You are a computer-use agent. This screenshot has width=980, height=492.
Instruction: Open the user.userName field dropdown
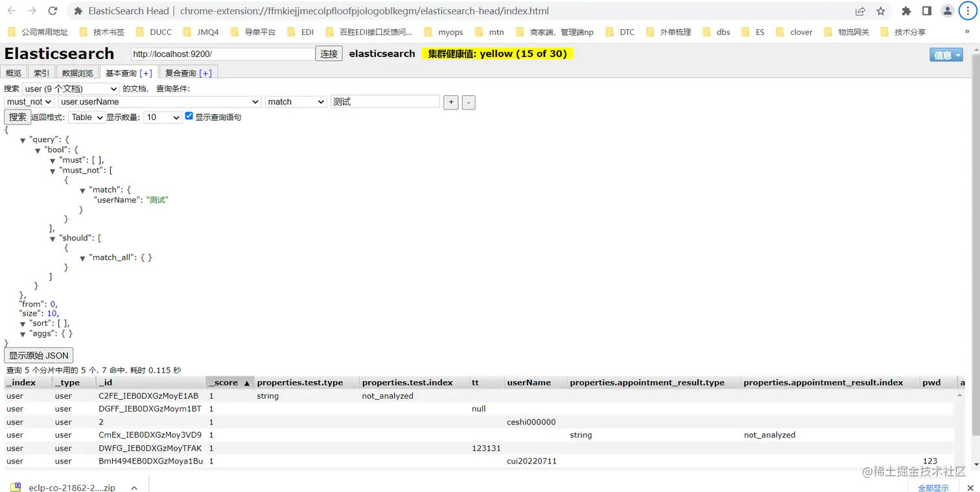coord(159,102)
